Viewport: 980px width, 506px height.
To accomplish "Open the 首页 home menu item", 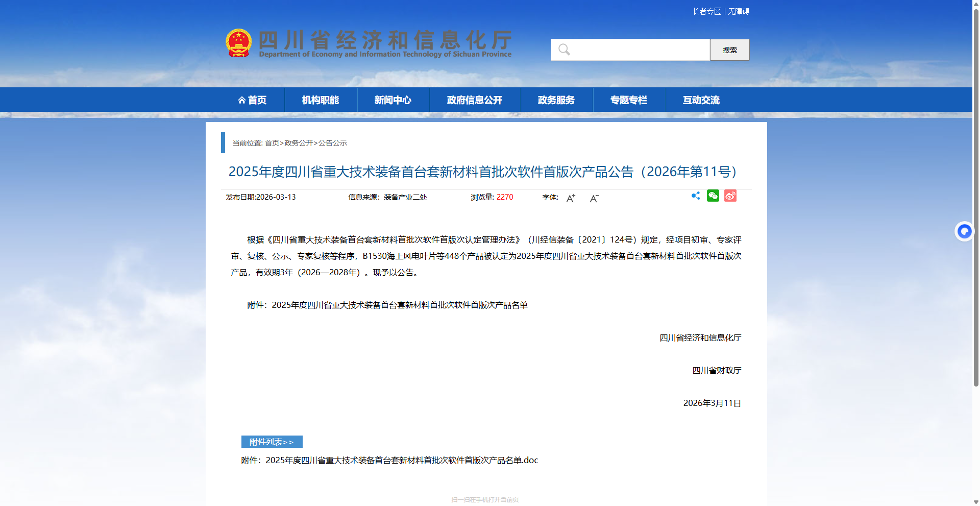I will click(252, 100).
